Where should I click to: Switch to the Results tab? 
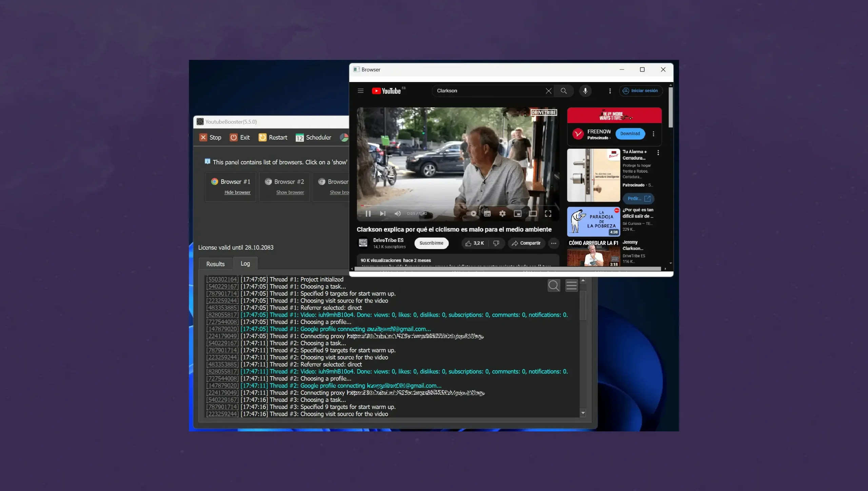(x=215, y=264)
